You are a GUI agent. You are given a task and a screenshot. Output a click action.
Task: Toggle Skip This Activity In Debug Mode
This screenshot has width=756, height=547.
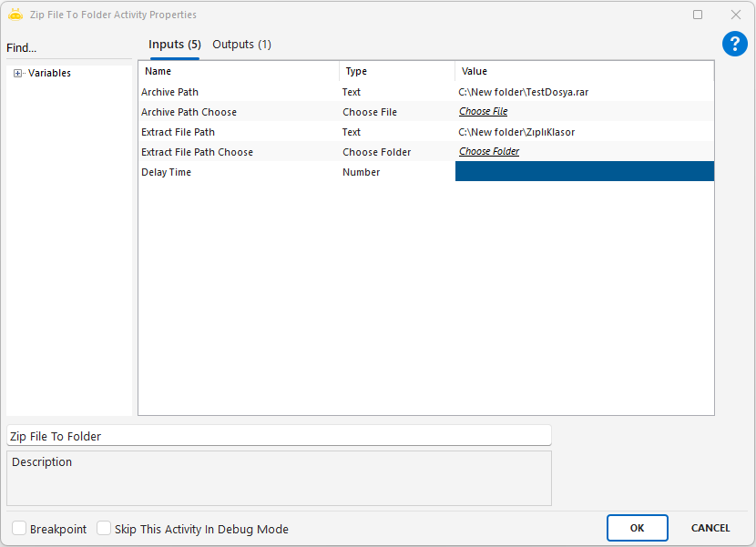104,529
